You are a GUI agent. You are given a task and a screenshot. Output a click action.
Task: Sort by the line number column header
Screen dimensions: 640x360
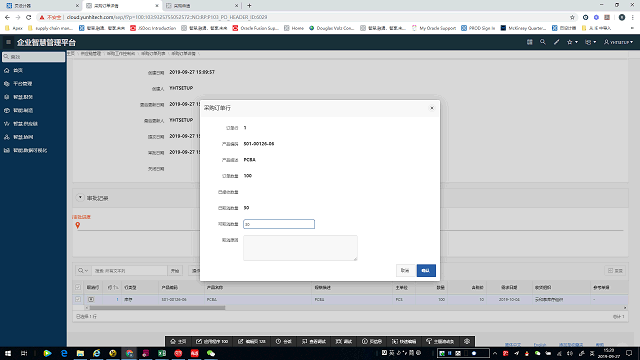[113, 287]
